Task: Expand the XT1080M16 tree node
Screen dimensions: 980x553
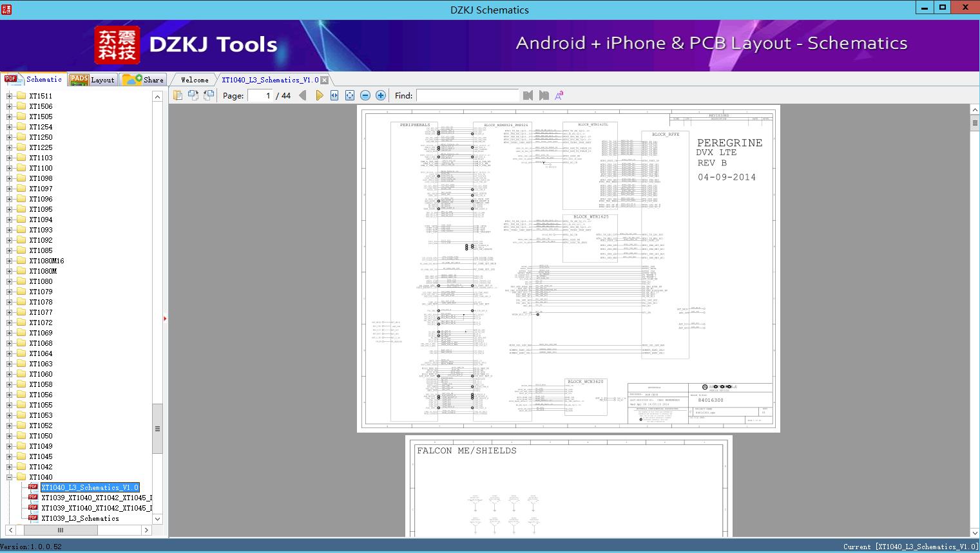Action: (9, 261)
